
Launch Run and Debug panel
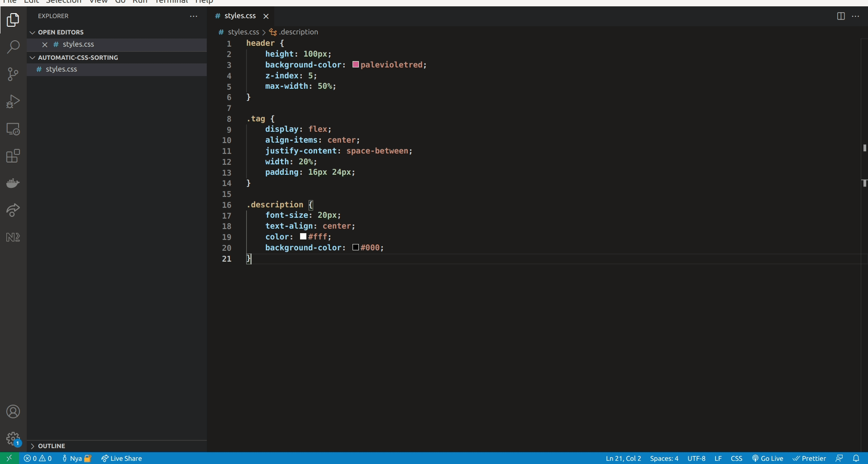pos(13,101)
